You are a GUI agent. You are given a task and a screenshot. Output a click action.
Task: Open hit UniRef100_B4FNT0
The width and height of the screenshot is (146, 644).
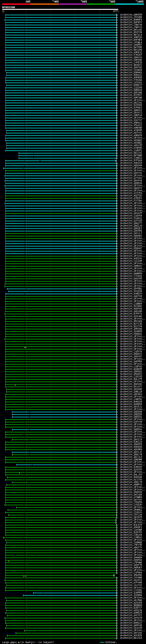click(x=131, y=22)
